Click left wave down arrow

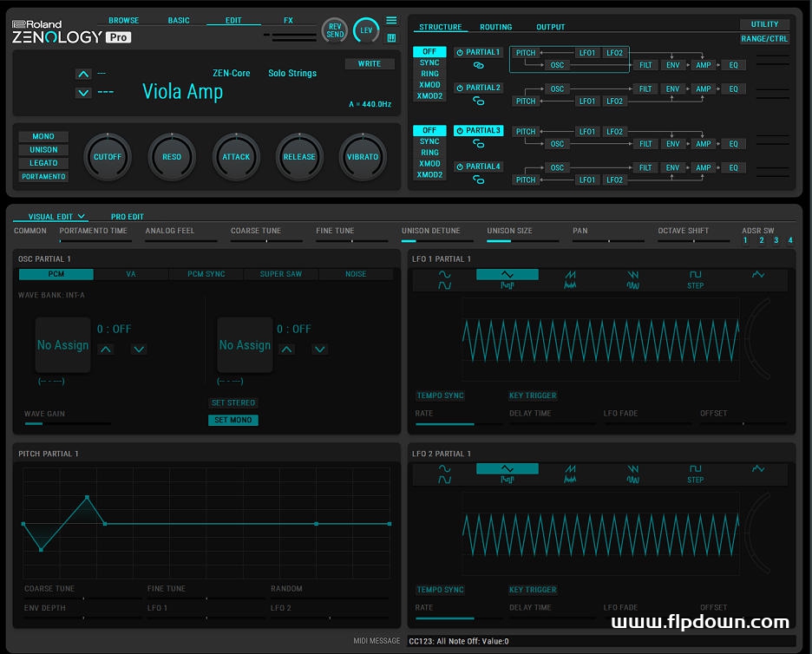[x=139, y=350]
